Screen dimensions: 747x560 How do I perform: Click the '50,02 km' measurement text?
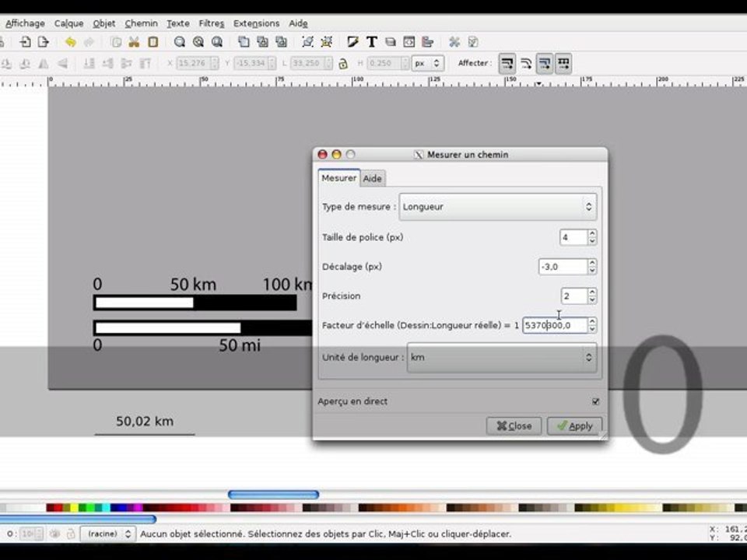click(145, 421)
